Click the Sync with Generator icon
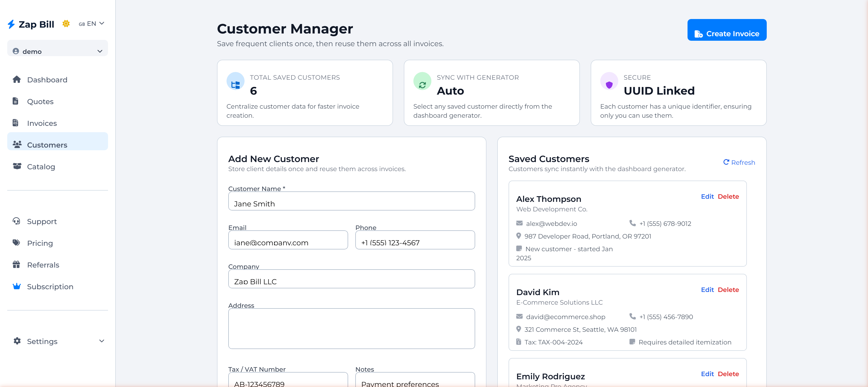The width and height of the screenshot is (868, 387). [422, 81]
